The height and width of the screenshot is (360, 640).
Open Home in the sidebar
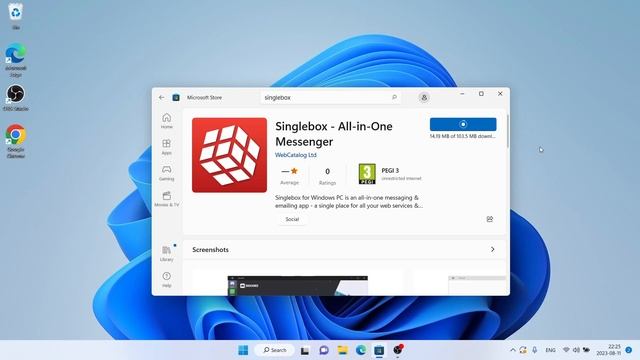click(167, 121)
